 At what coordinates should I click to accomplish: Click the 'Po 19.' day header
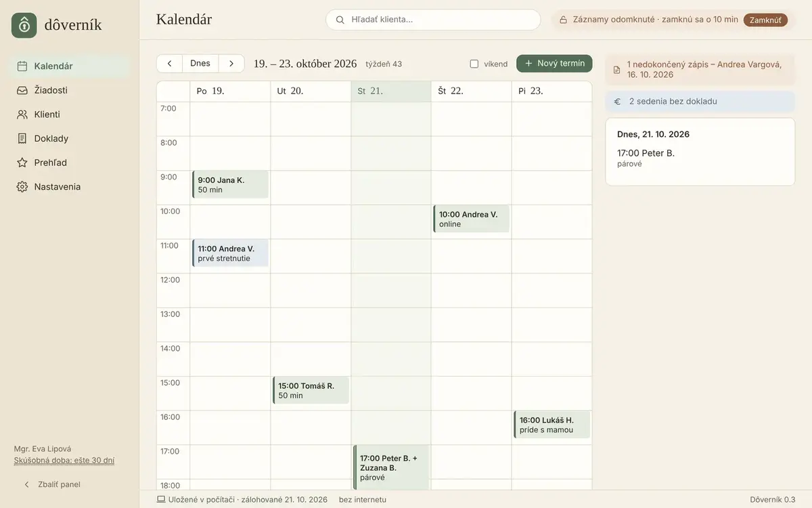tap(230, 91)
